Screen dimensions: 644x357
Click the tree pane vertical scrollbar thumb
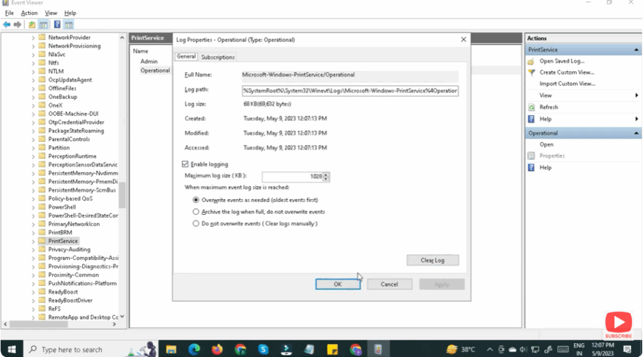pyautogui.click(x=122, y=195)
